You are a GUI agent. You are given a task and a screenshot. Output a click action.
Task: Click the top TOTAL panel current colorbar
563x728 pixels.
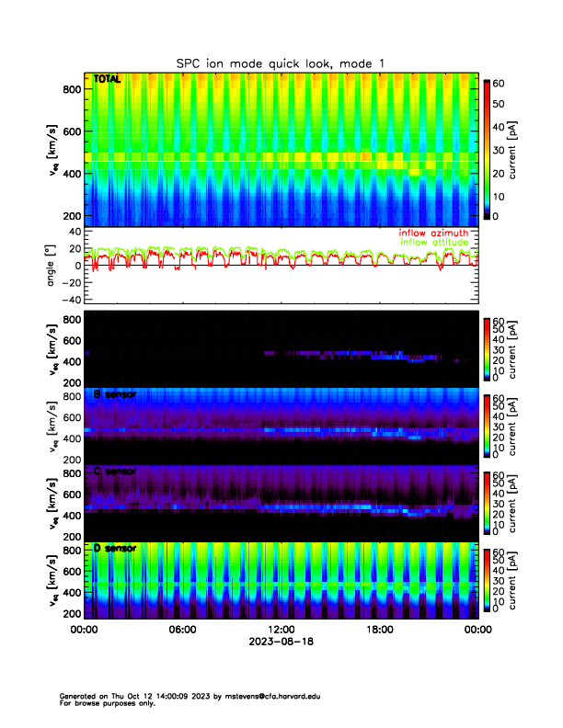pyautogui.click(x=487, y=149)
